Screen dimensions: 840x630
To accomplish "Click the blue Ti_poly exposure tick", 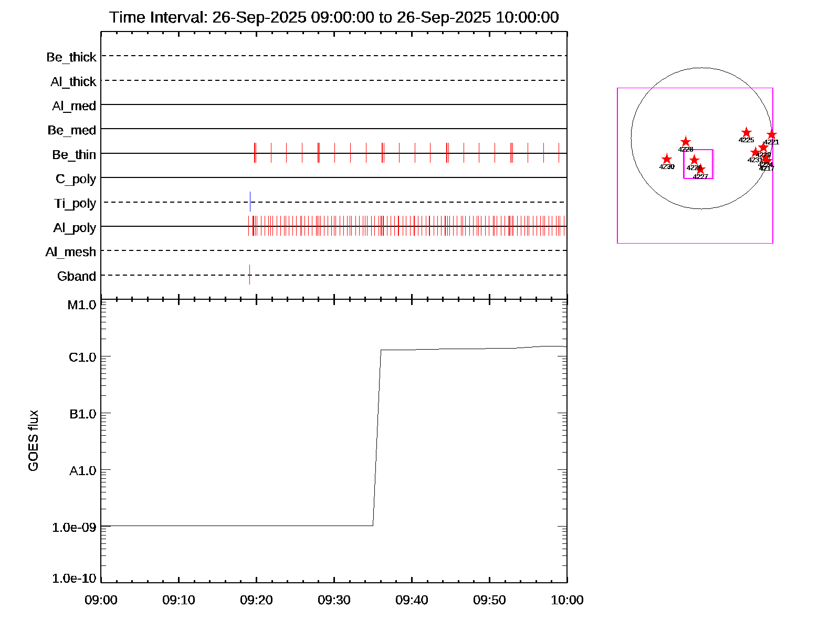I will 250,202.
